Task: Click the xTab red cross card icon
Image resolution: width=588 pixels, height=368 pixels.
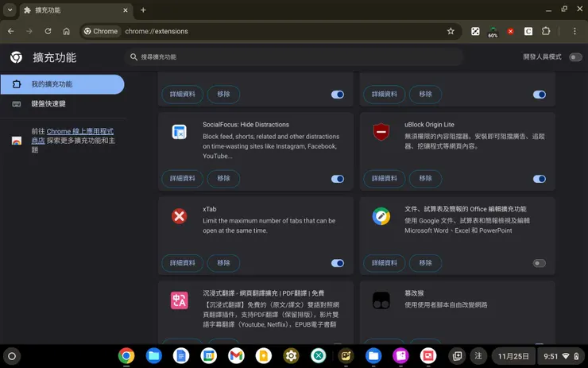Action: coord(180,216)
